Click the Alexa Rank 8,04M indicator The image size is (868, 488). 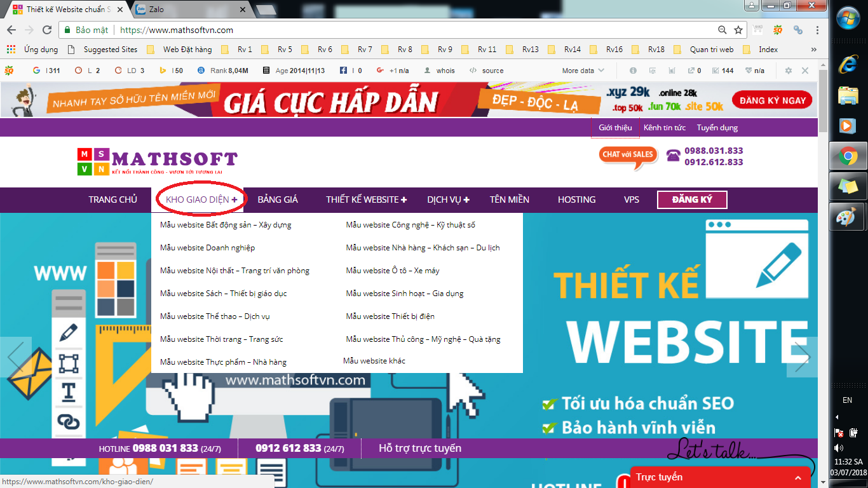[223, 71]
